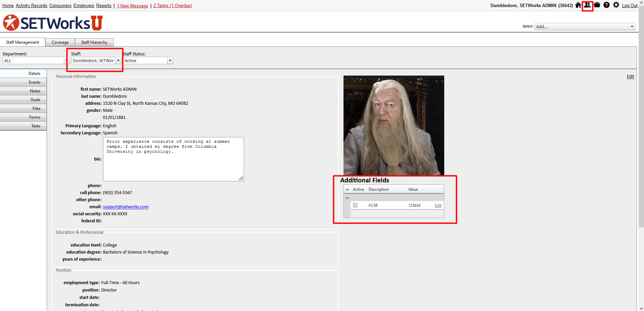Click the staff profile photo
Image resolution: width=644 pixels, height=311 pixels.
pos(394,125)
